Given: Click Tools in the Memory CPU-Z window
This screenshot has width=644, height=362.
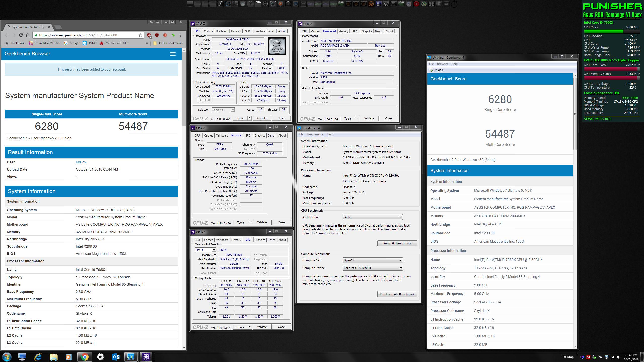Looking at the screenshot, I should tap(240, 222).
